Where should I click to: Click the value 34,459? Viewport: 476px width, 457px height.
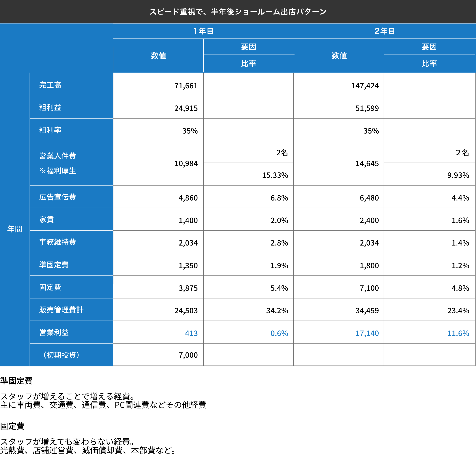point(367,311)
